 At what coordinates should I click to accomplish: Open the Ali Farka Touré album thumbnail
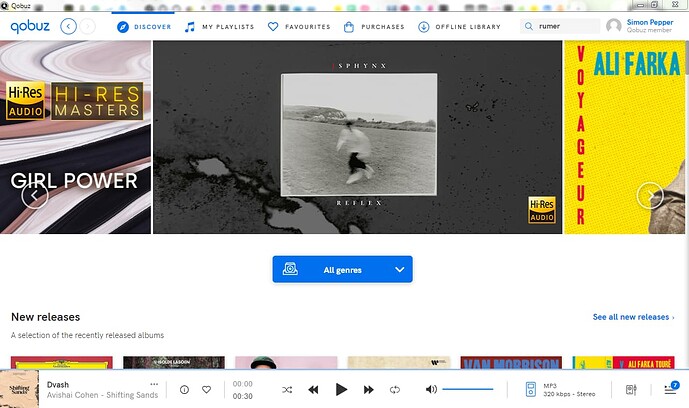tap(624, 363)
